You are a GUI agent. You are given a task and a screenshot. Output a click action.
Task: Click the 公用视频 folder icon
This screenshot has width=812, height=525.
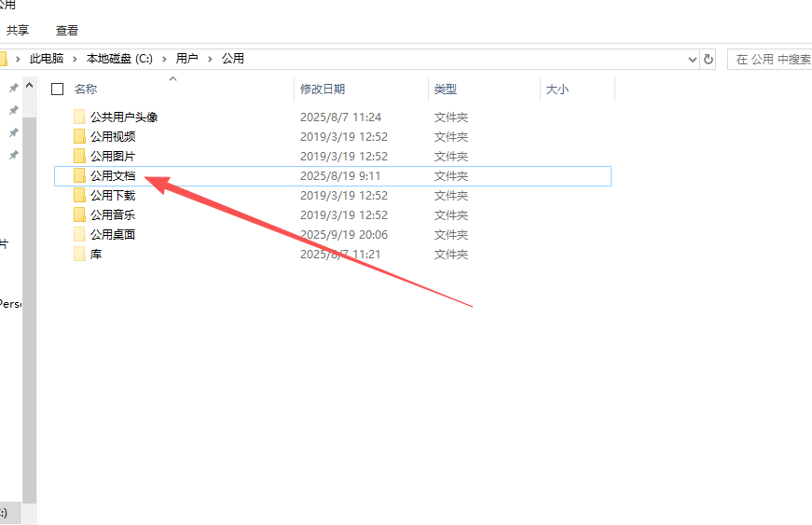79,137
